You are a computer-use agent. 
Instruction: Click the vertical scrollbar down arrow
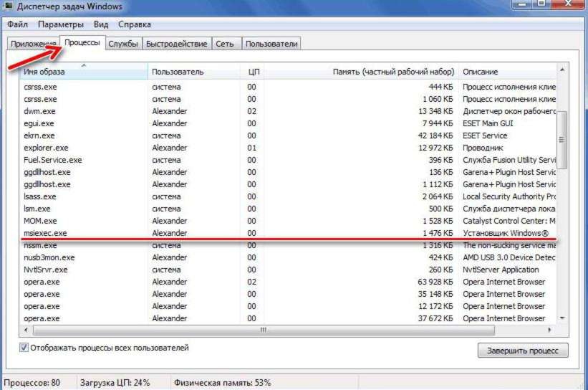(x=562, y=318)
